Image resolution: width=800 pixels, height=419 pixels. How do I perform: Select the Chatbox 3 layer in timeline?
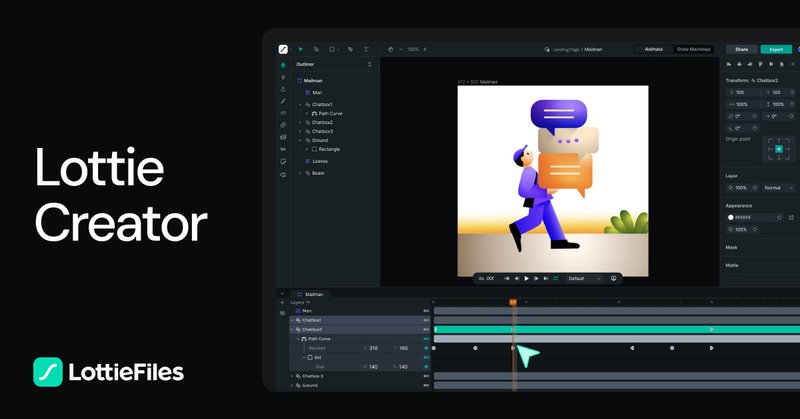360,376
